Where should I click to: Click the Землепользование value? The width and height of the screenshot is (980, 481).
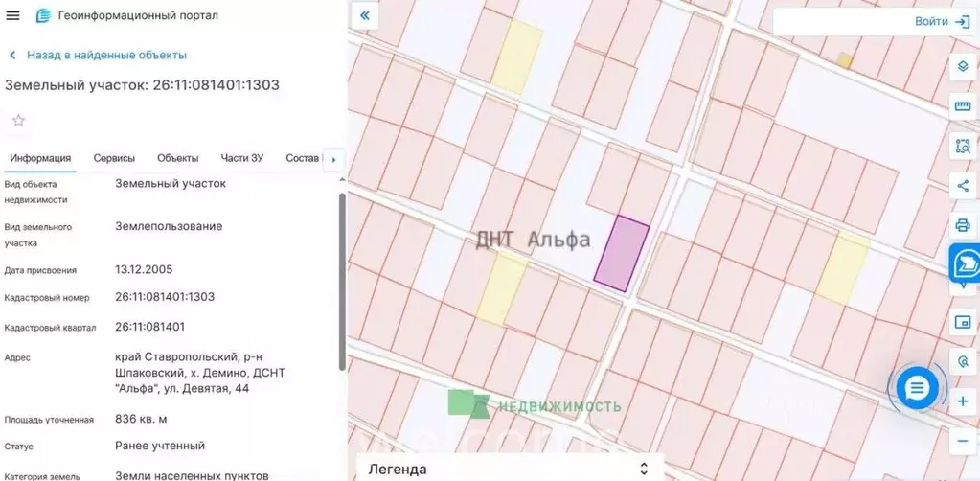(x=169, y=226)
